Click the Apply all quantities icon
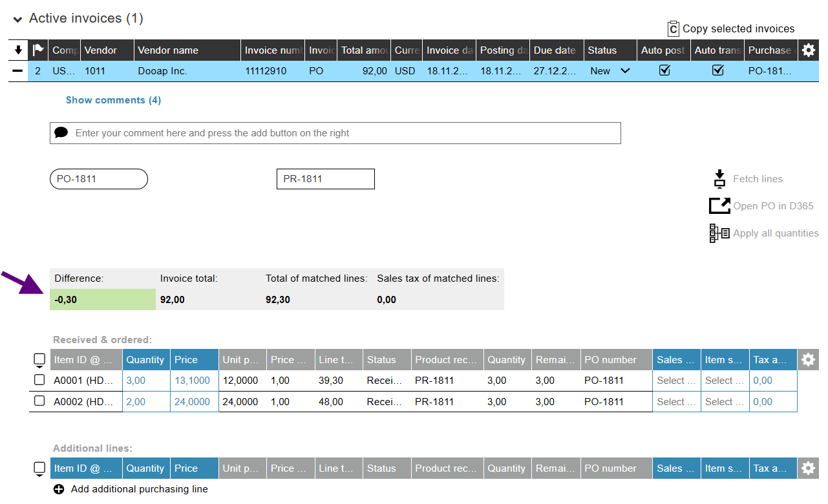828x504 pixels. click(719, 233)
